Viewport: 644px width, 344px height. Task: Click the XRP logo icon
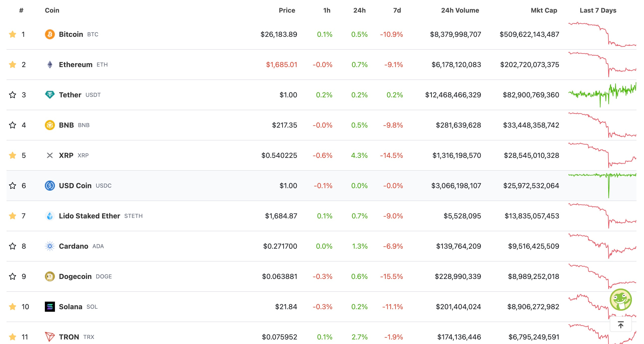50,155
